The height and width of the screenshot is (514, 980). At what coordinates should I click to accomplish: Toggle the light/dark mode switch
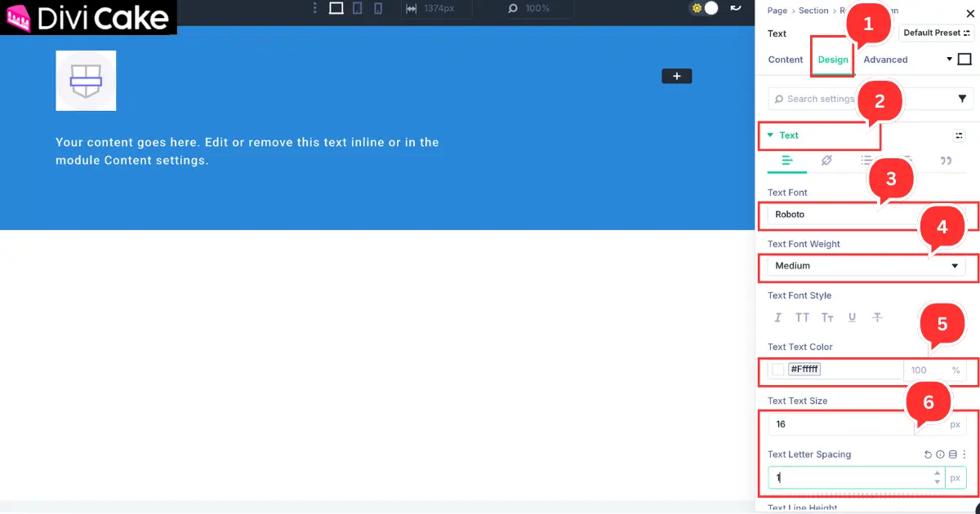(x=705, y=8)
